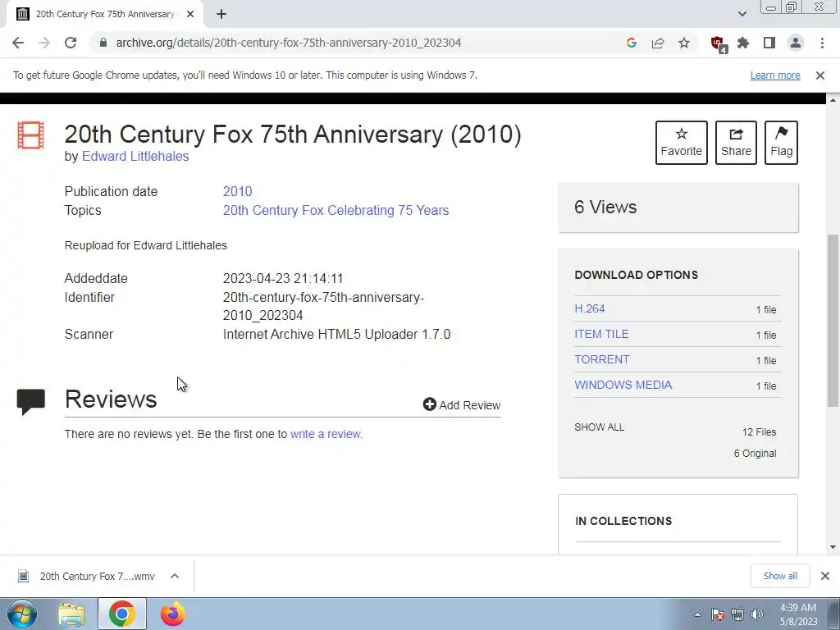This screenshot has height=630, width=840.
Task: View site info via the padlock icon
Action: click(103, 43)
